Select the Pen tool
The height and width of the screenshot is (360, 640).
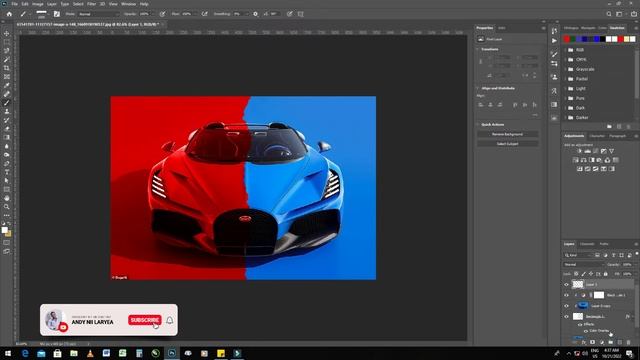(x=7, y=163)
